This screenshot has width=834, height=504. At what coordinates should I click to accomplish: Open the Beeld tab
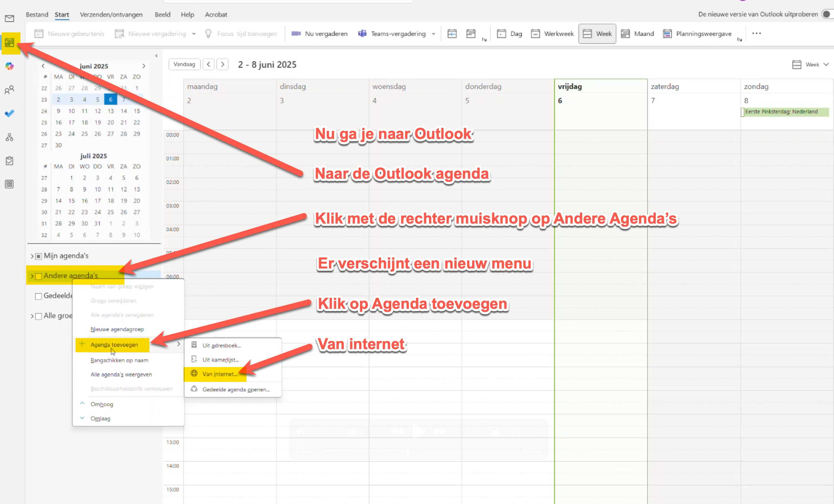[x=162, y=14]
